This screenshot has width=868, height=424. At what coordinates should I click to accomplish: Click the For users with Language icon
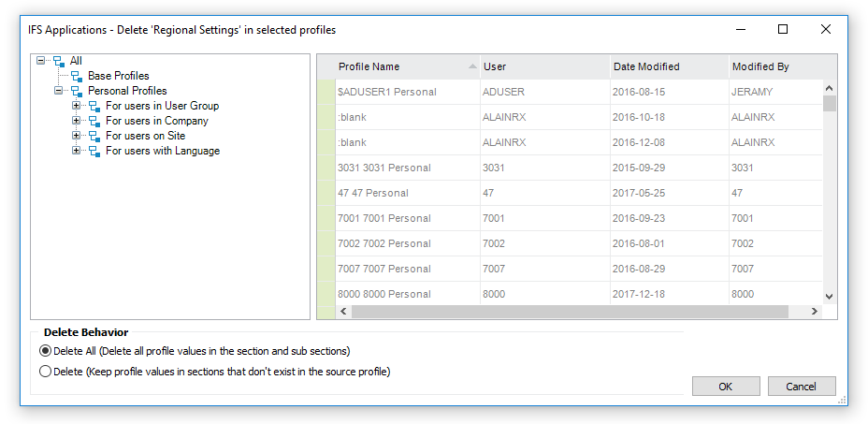pos(94,151)
